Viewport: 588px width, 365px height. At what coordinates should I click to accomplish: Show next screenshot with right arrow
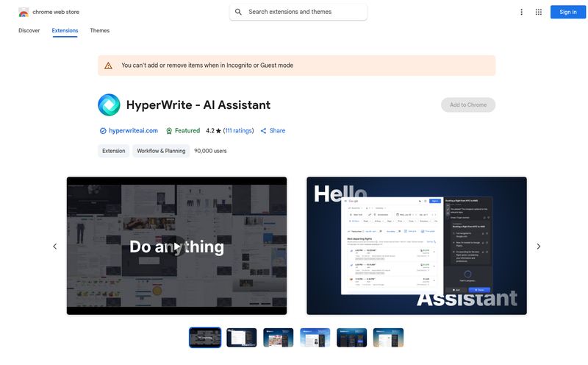pos(539,247)
